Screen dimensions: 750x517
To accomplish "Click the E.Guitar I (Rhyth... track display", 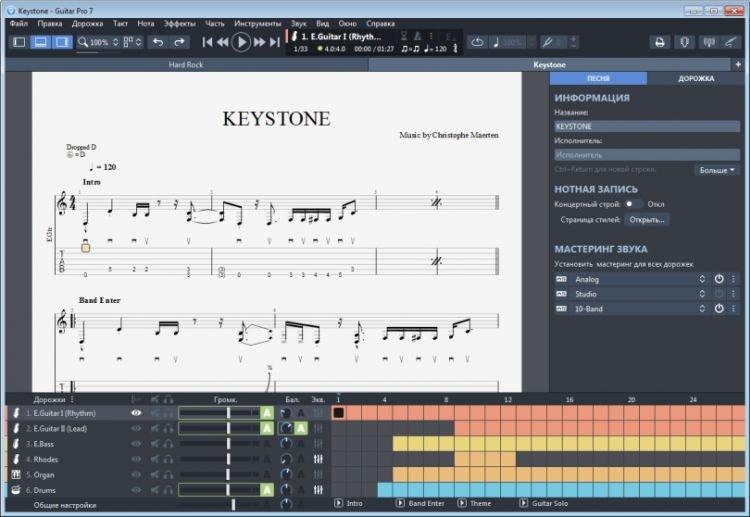I will (341, 36).
